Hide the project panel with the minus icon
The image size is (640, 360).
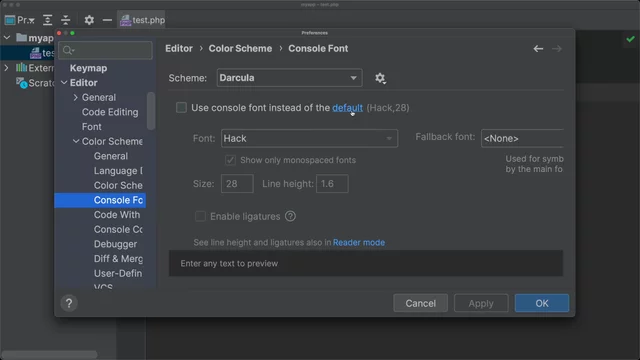pyautogui.click(x=107, y=20)
